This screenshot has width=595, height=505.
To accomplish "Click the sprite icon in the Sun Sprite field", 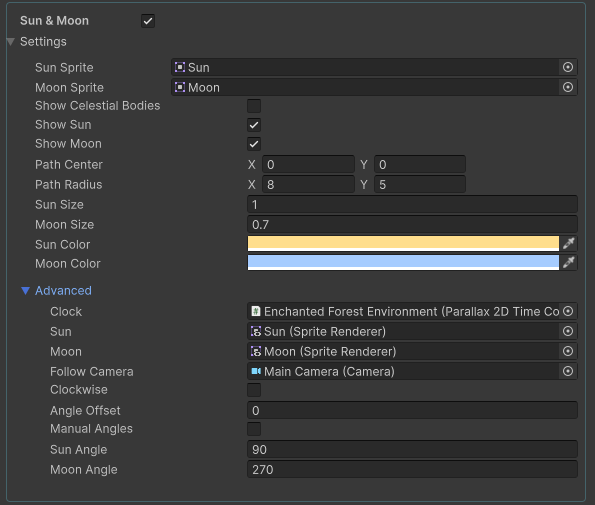I will (x=180, y=67).
